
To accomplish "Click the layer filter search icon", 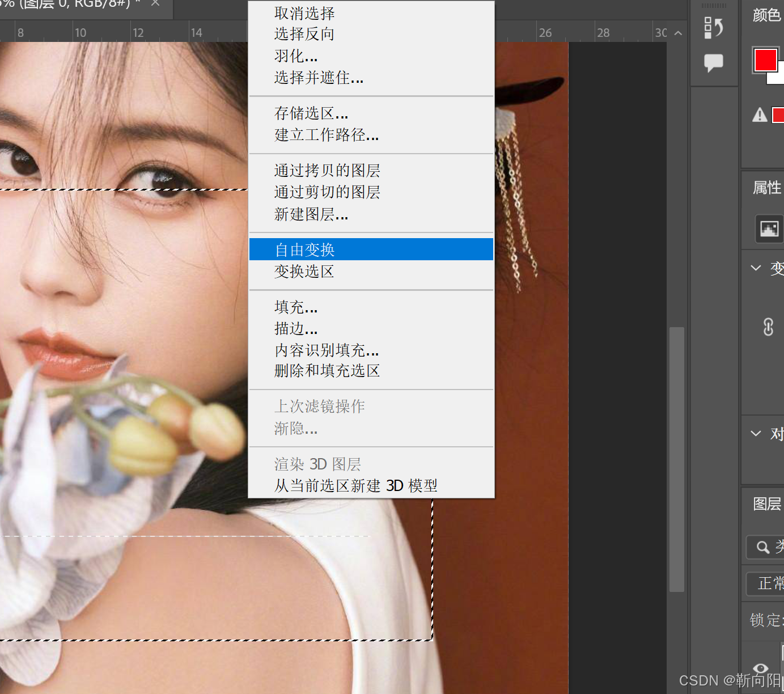I will [763, 547].
